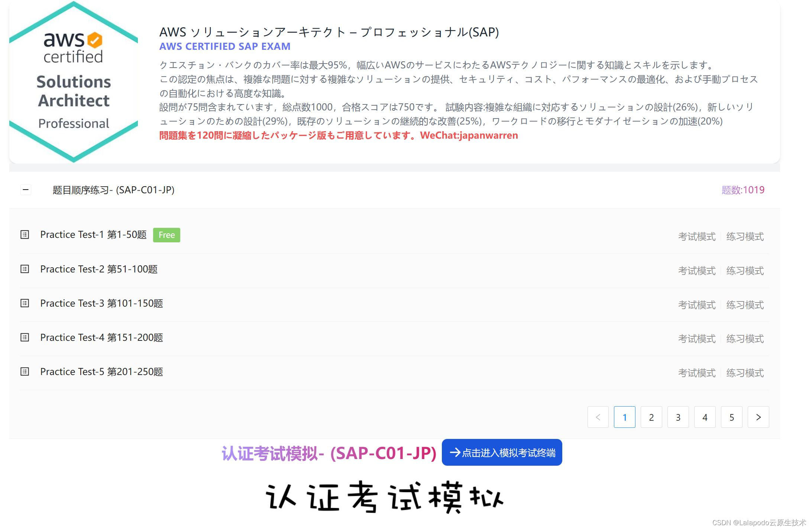The height and width of the screenshot is (530, 812).
Task: Go to previous page arrow
Action: pos(598,417)
